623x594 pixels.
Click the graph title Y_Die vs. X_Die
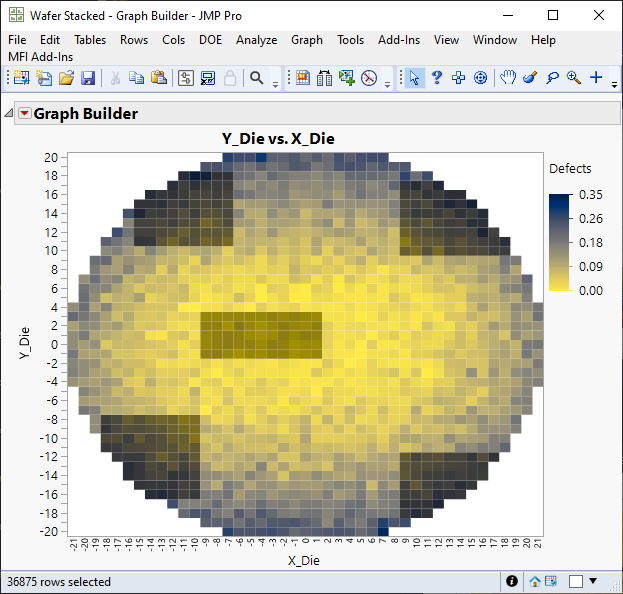(278, 139)
